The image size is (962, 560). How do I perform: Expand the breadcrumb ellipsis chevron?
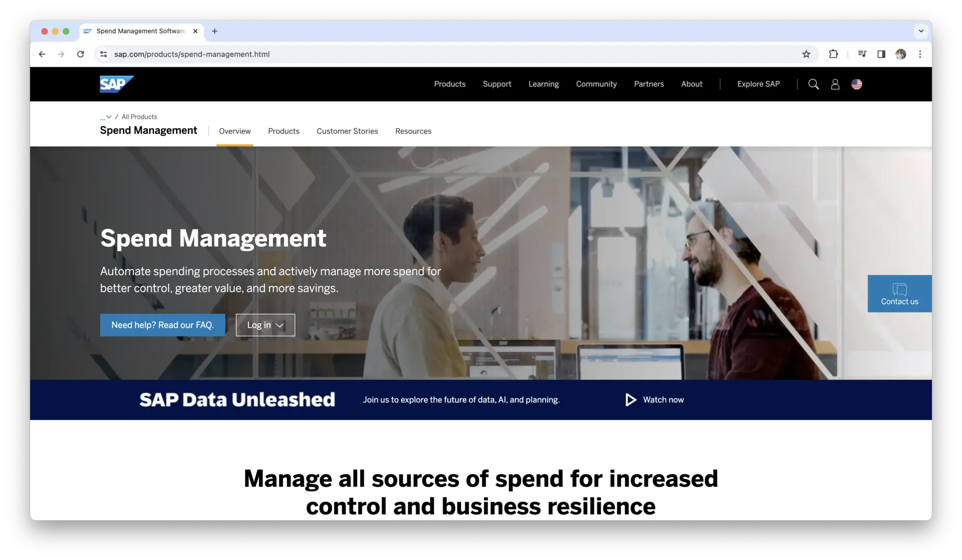(x=106, y=117)
